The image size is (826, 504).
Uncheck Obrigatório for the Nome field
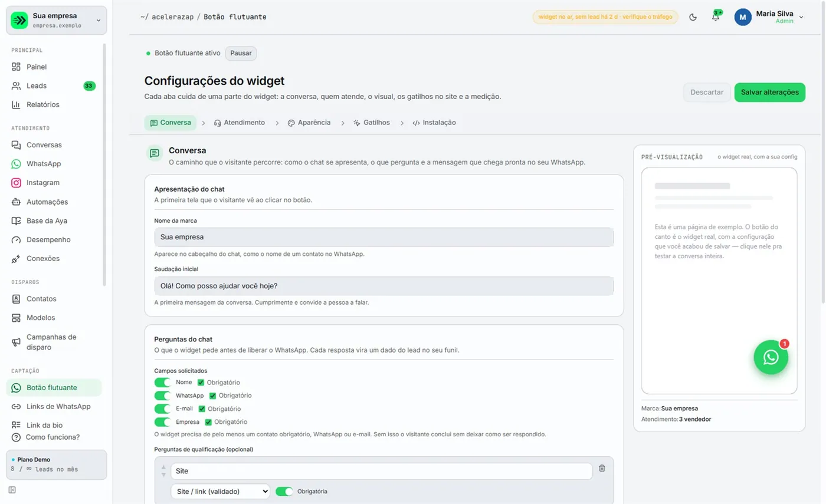tap(201, 383)
